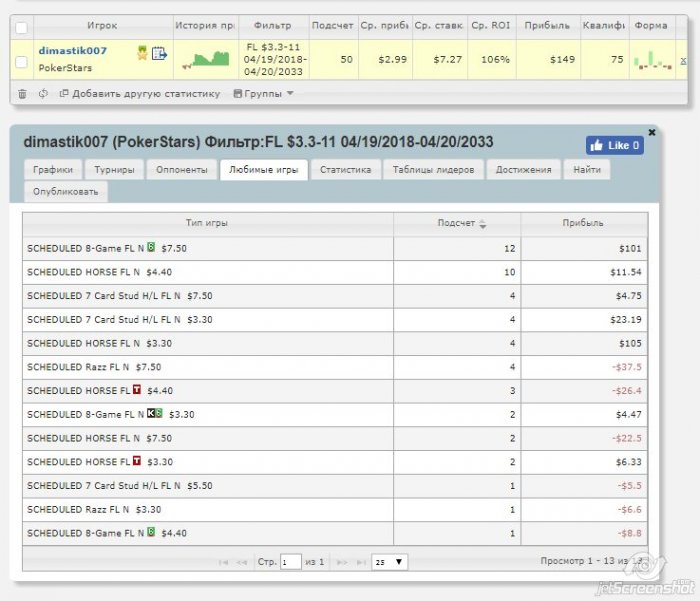Open the dimastik007 player name link
700x601 pixels.
pos(73,50)
